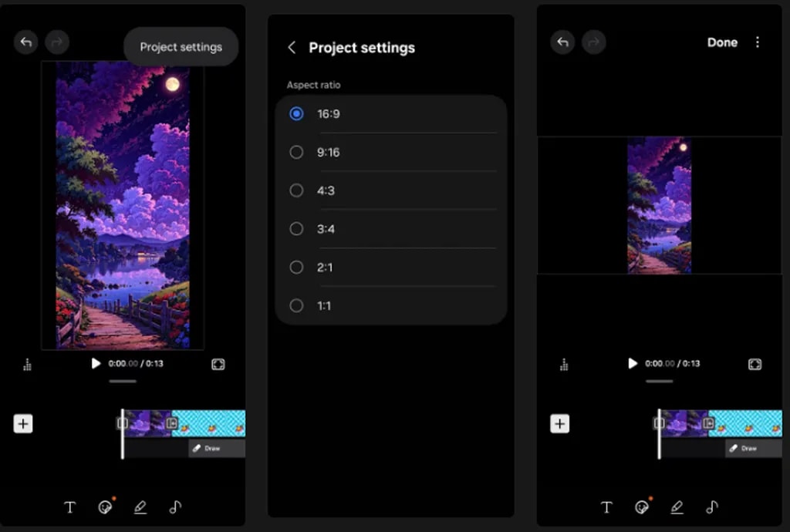Play the video in left editor
The height and width of the screenshot is (532, 790).
[96, 363]
